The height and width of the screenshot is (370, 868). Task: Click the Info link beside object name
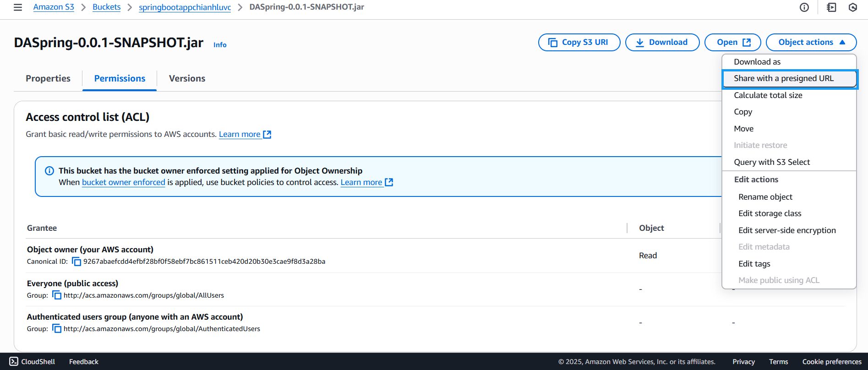point(220,45)
